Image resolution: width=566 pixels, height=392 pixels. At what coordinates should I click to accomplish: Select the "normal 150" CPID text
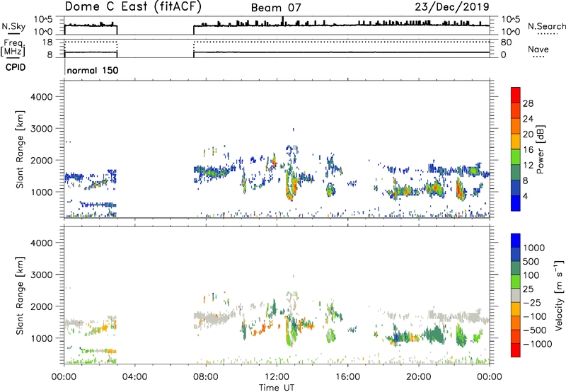point(93,70)
